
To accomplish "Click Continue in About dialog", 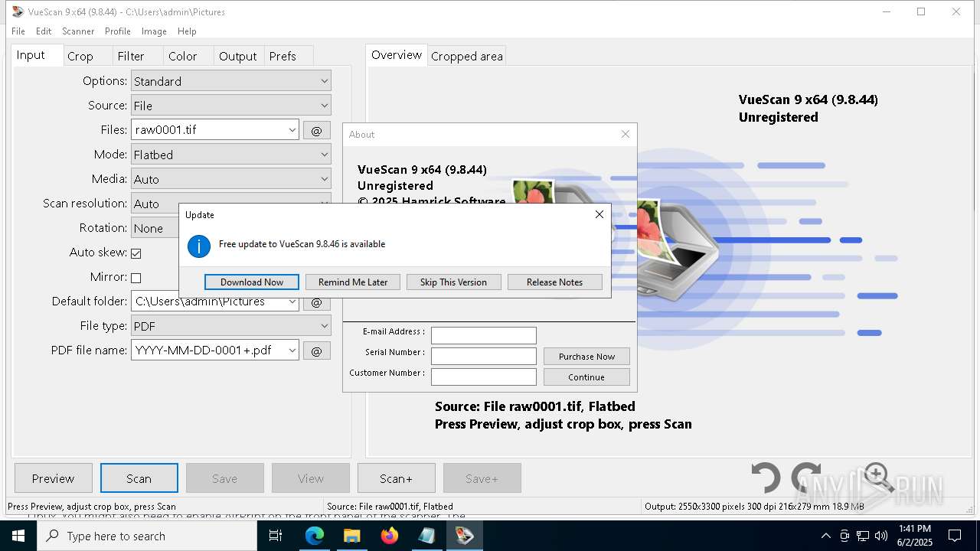I will click(586, 377).
